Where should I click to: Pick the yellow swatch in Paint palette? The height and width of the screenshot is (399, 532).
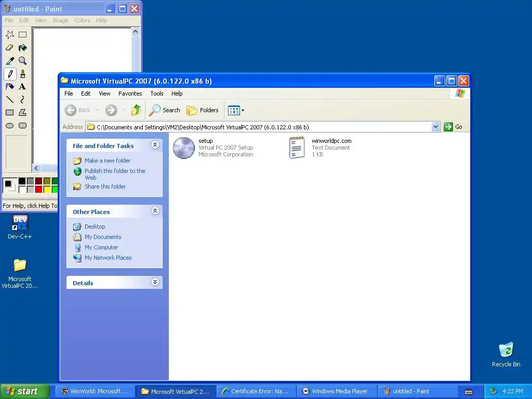click(47, 189)
